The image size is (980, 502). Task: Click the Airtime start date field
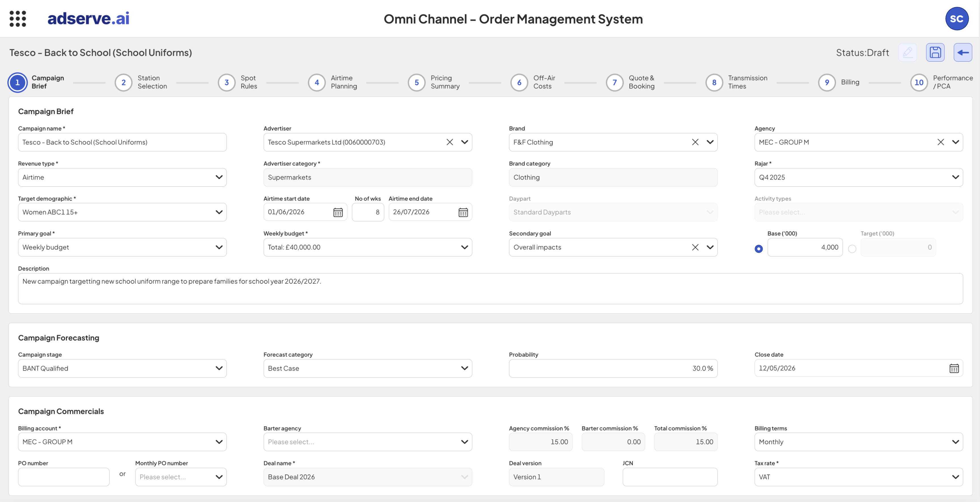tap(305, 212)
